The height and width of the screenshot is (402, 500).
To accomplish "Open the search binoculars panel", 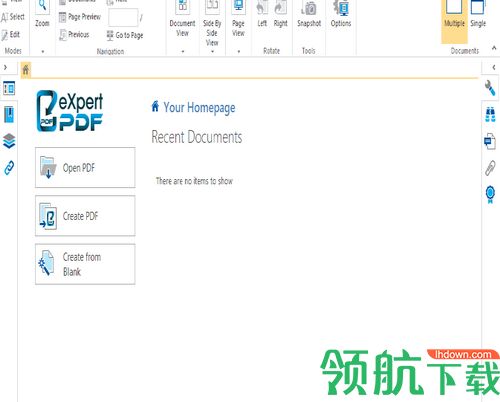I will point(490,114).
